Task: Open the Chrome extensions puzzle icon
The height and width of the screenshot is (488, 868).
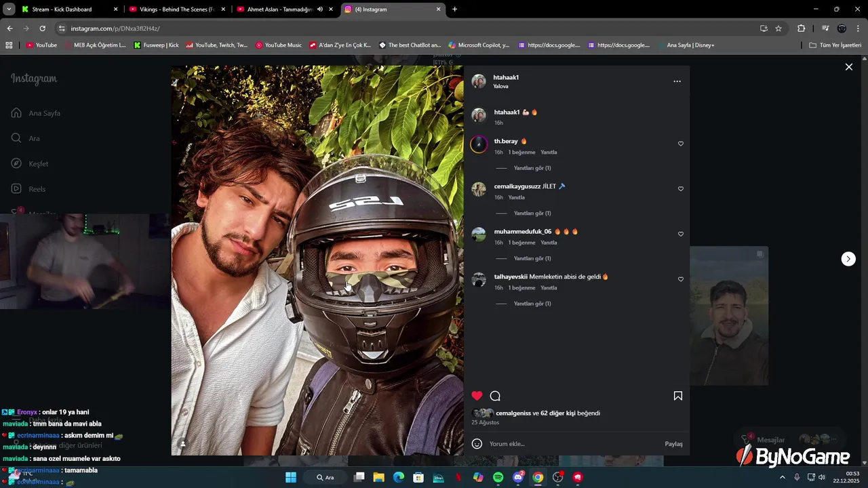Action: (801, 28)
